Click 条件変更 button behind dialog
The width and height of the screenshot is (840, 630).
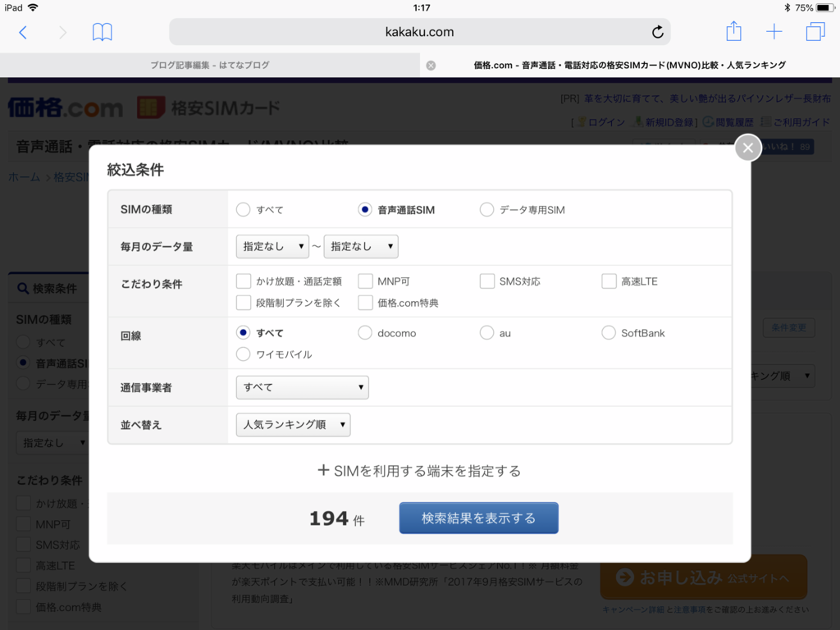tap(788, 328)
